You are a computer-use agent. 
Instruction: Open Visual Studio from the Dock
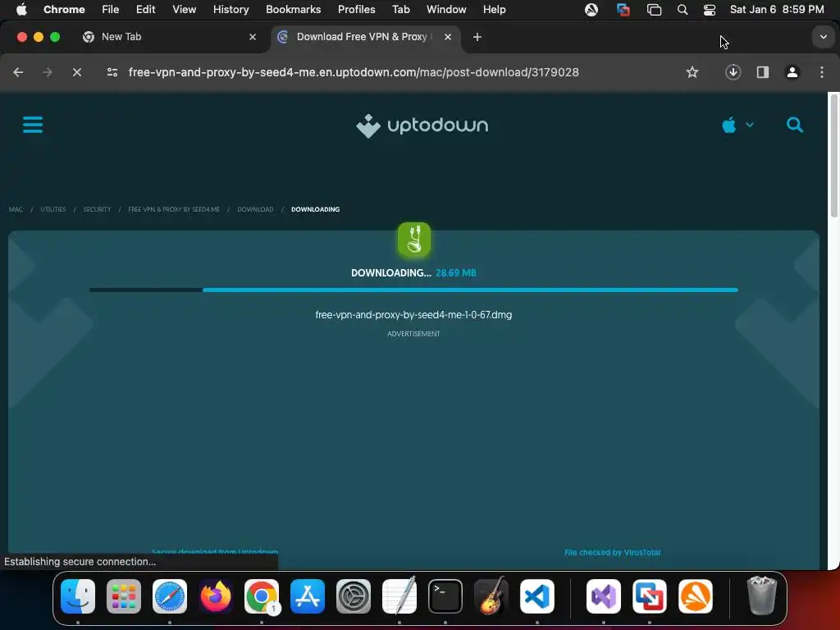point(604,596)
